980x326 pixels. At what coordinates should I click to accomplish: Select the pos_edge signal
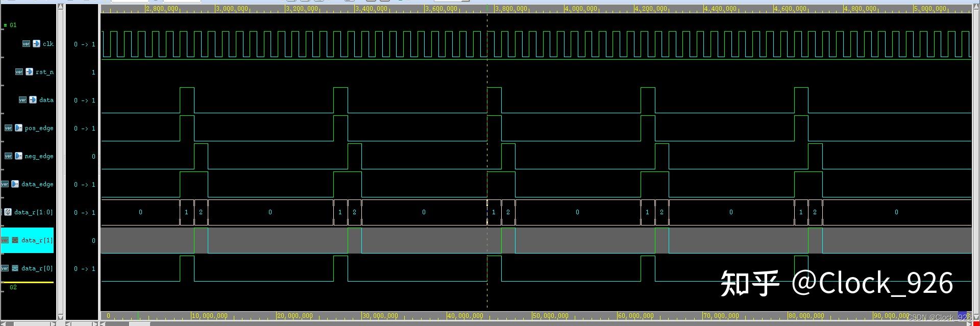tap(39, 128)
